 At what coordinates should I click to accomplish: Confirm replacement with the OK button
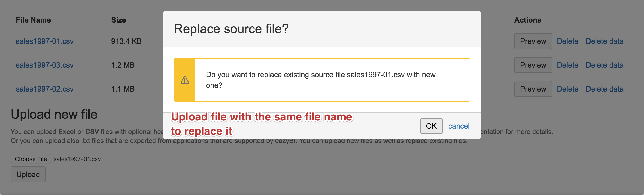[x=431, y=126]
